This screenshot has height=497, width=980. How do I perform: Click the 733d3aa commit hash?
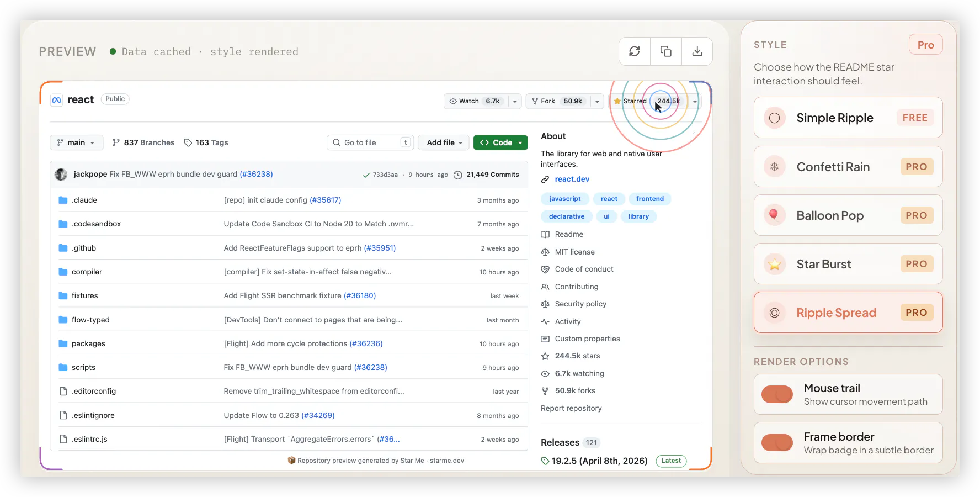point(385,175)
